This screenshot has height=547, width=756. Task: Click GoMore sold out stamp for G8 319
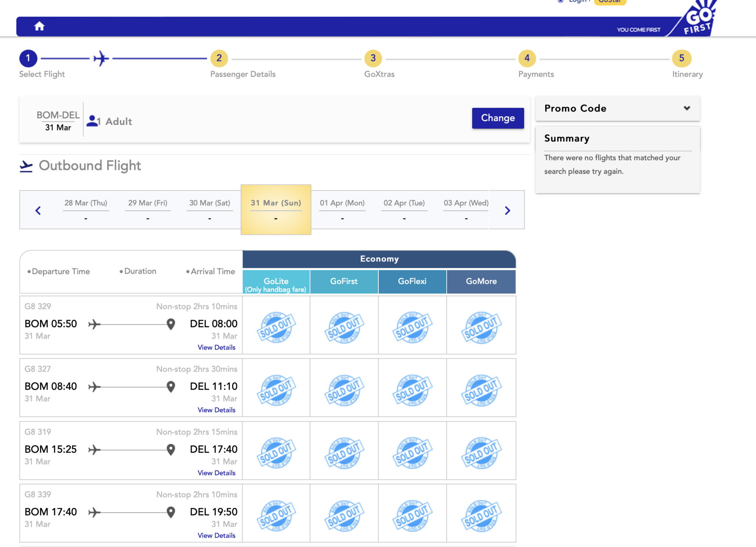(481, 453)
